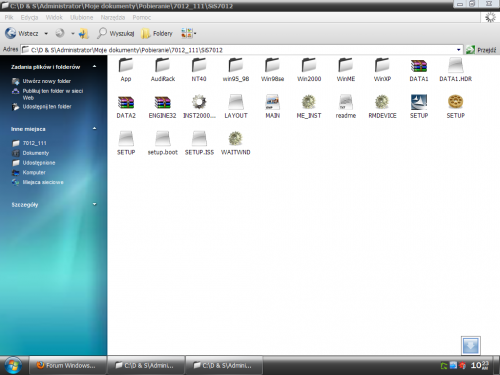This screenshot has height=375, width=500.
Task: Click the Start orb button
Action: pos(13,365)
